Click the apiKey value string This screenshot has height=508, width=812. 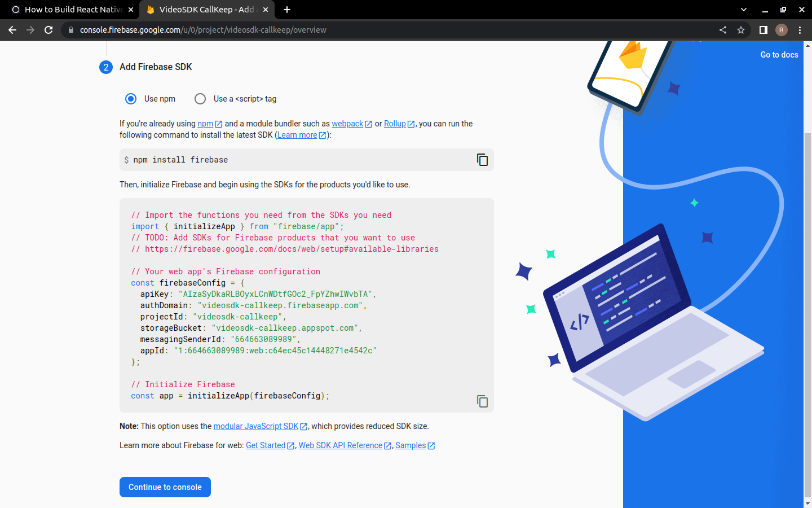click(x=275, y=294)
